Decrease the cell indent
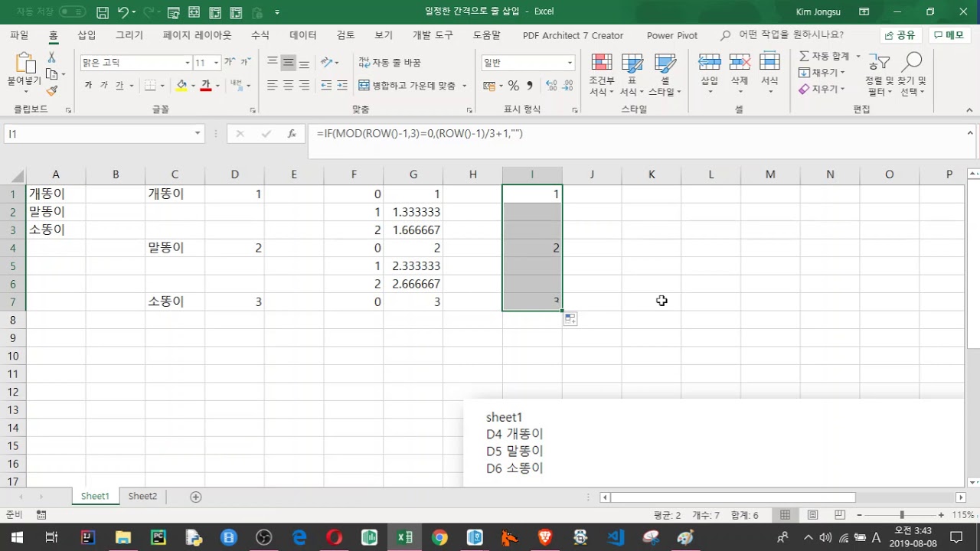This screenshot has width=980, height=551. pyautogui.click(x=326, y=86)
